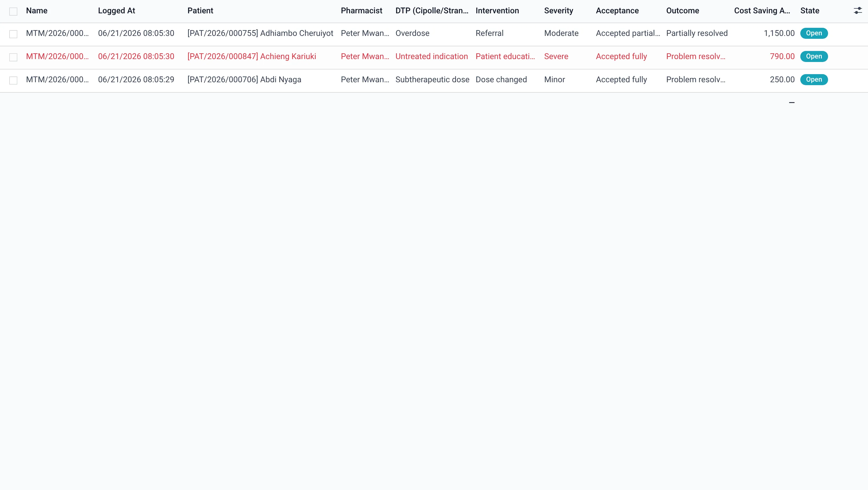The image size is (868, 490).
Task: Click patient [PAT/2026/000755] Adhiambo Cheruiyot
Action: click(260, 33)
